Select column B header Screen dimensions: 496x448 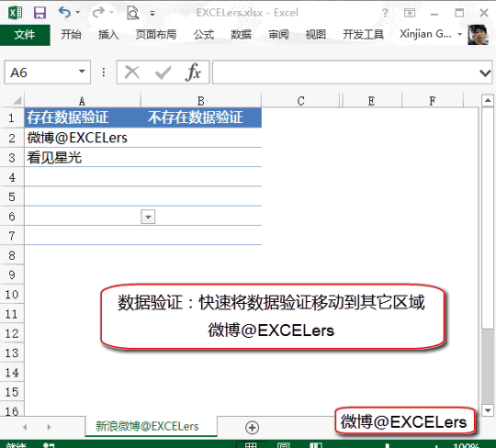click(201, 101)
